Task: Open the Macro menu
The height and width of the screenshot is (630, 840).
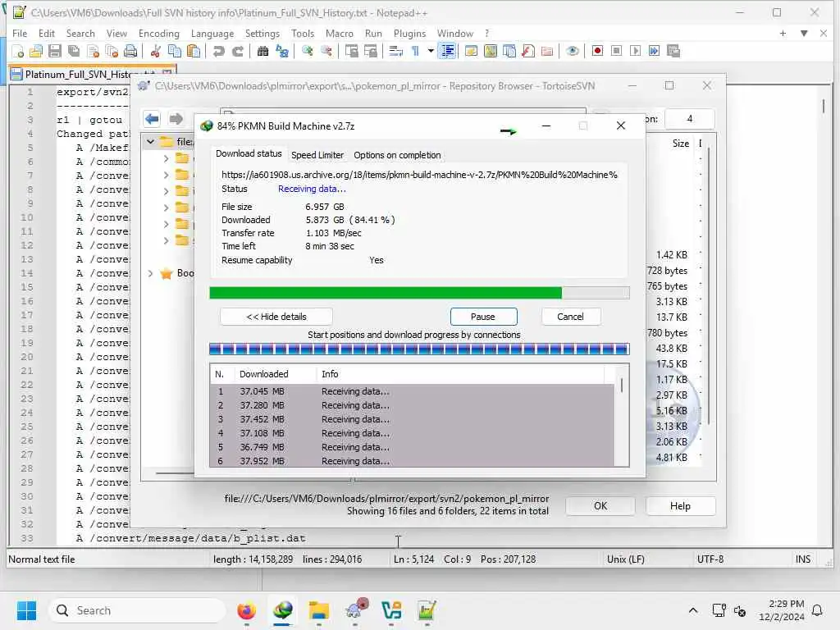Action: coord(339,33)
